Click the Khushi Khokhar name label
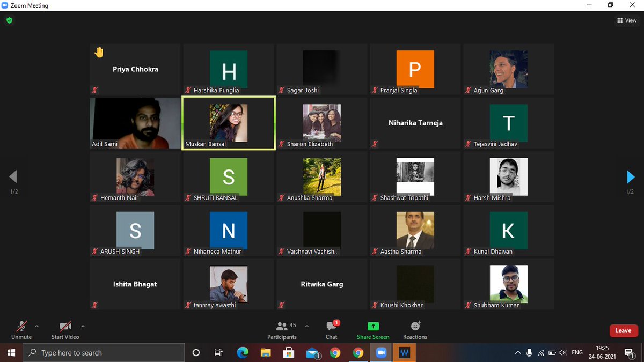The height and width of the screenshot is (362, 644). 401,305
